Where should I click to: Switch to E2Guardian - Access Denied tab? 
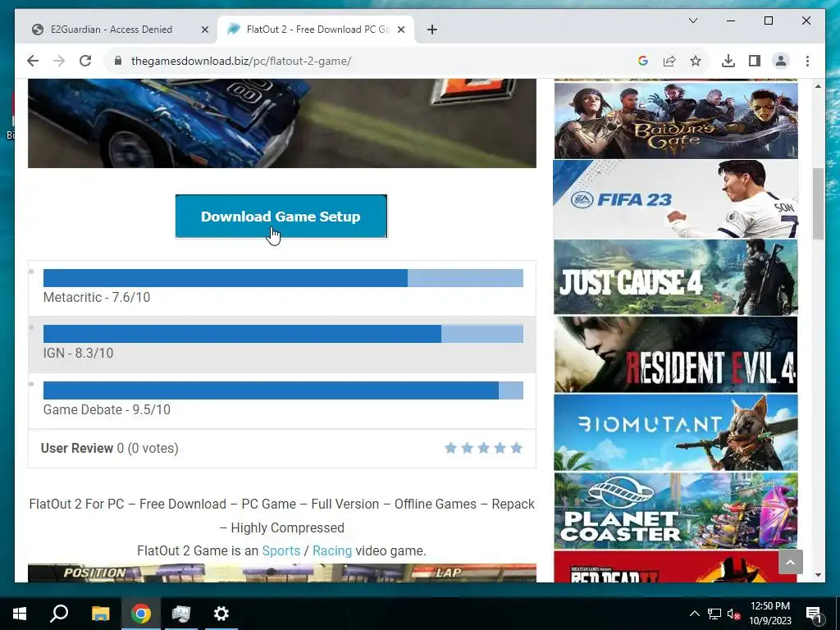coord(112,30)
